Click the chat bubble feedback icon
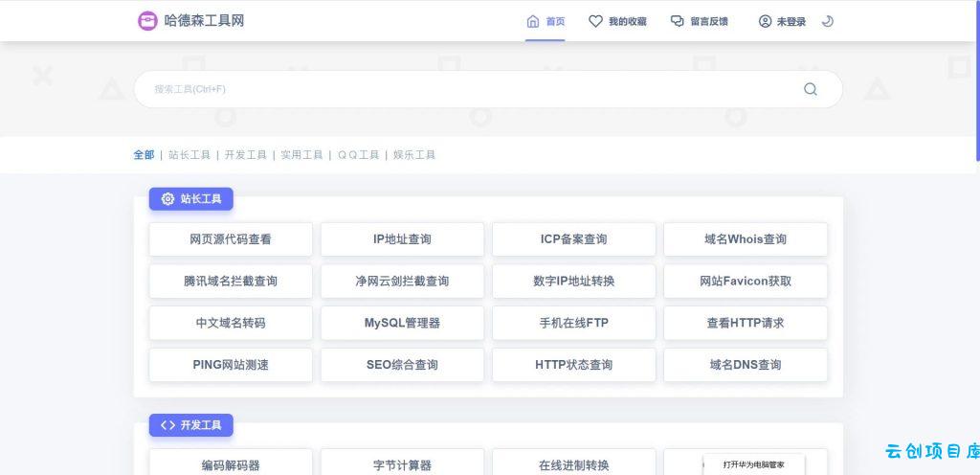Image resolution: width=980 pixels, height=475 pixels. (677, 21)
